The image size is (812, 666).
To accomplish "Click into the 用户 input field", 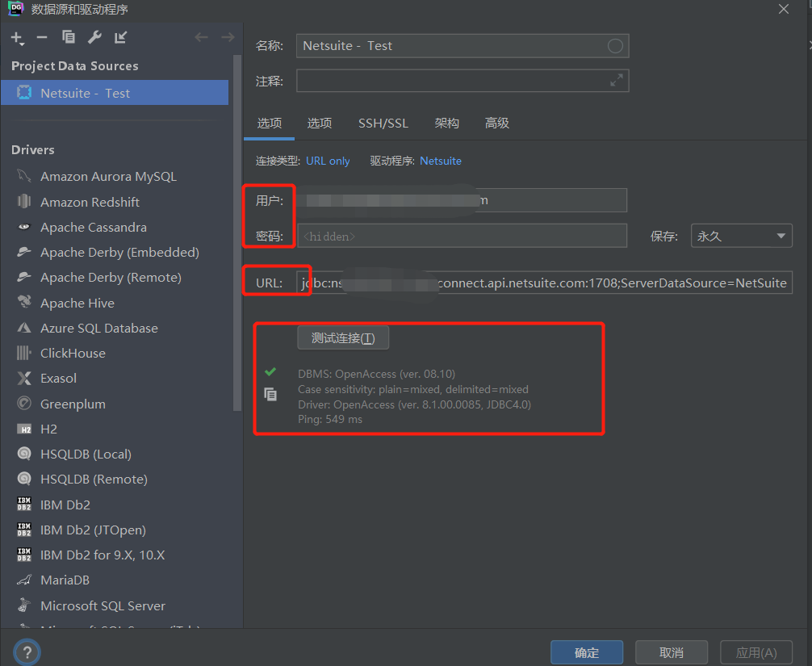I will [462, 200].
